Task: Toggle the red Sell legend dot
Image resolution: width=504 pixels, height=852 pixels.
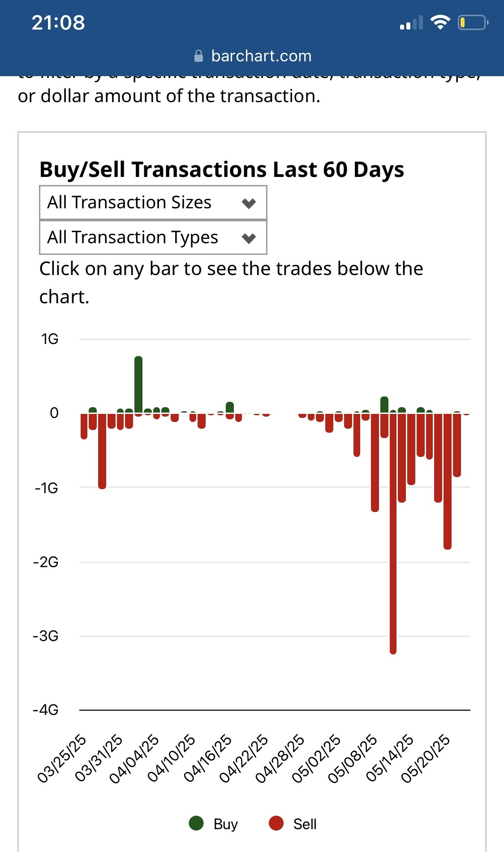Action: pos(276,823)
